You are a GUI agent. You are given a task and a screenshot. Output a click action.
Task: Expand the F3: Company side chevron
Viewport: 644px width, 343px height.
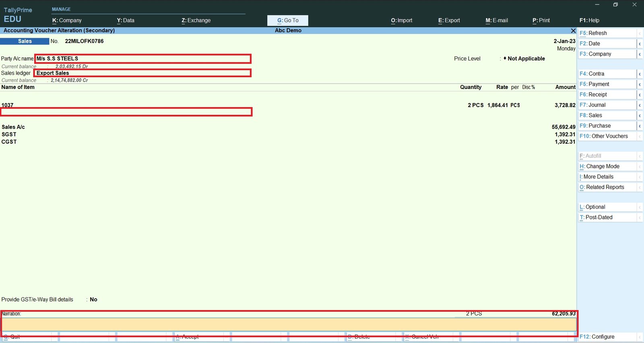click(640, 54)
